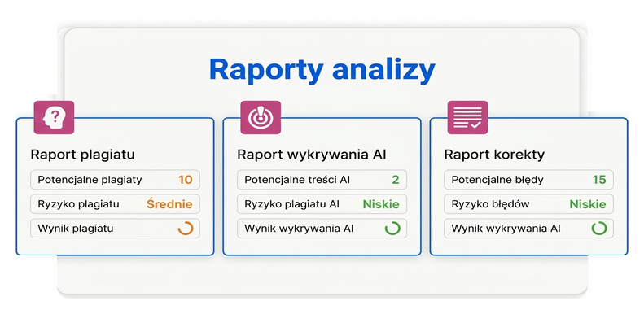Click Niskie value in Ryzyko błędów row

click(x=588, y=204)
